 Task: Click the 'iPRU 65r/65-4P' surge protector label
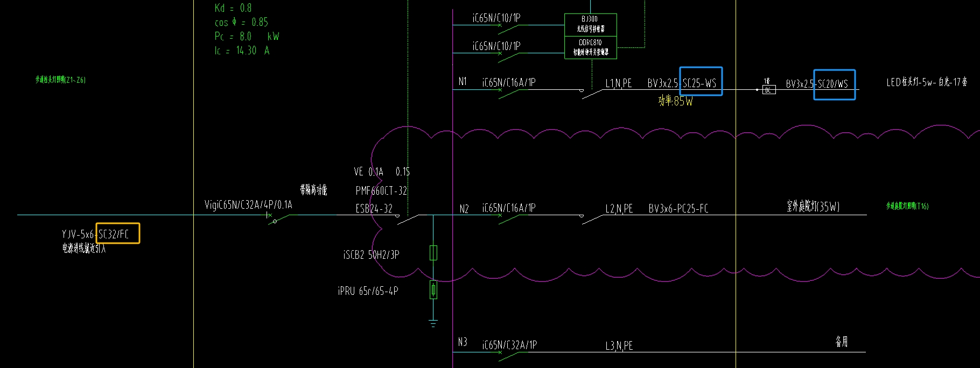(x=368, y=291)
